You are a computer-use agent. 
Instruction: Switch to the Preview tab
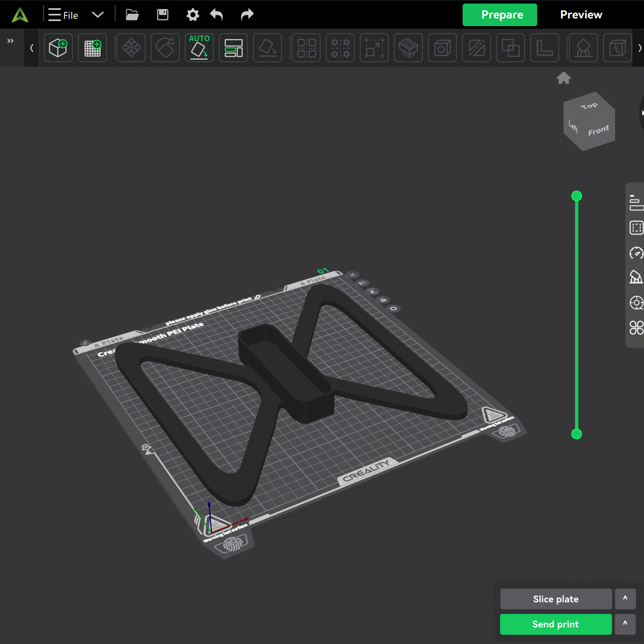coord(581,14)
